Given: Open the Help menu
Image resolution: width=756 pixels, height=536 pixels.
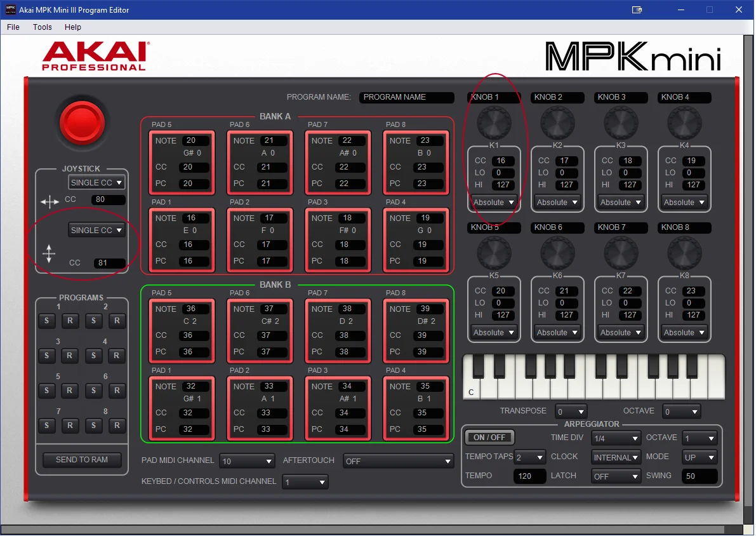Looking at the screenshot, I should point(73,27).
